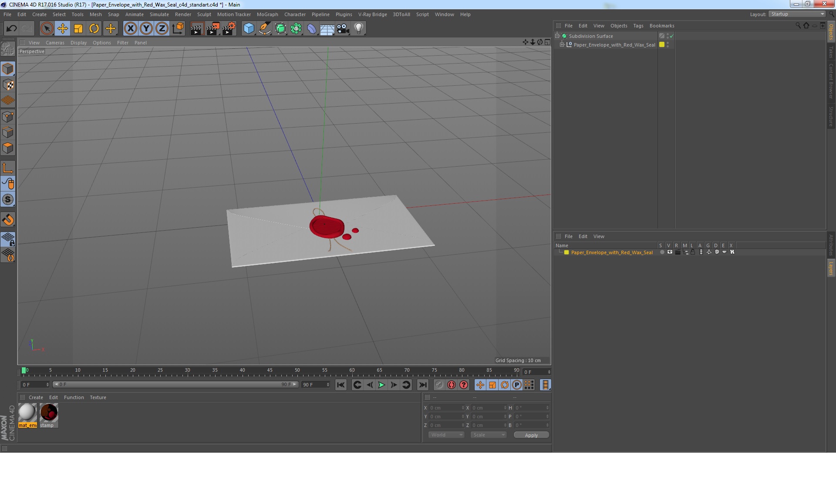Viewport: 836px width, 504px height.
Task: Click the Record Active Objects button
Action: point(439,385)
